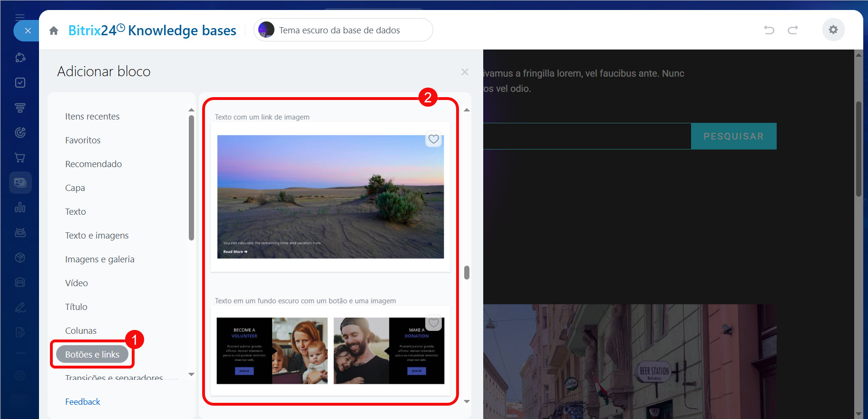The width and height of the screenshot is (868, 419).
Task: Close the Adicionar bloco panel
Action: 465,72
